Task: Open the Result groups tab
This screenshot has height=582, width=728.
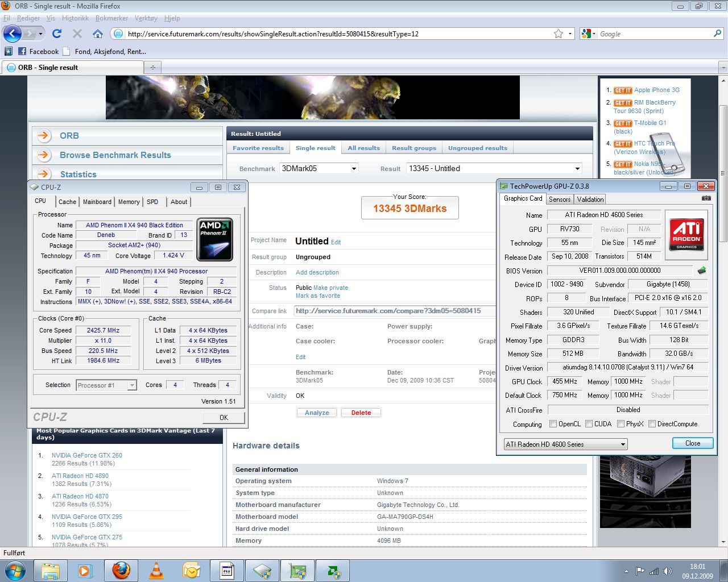Action: 414,148
